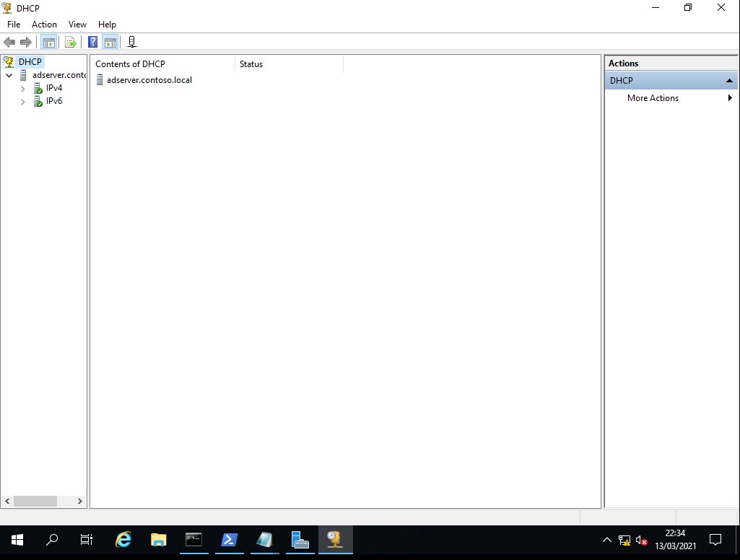Viewport: 740px width, 560px height.
Task: Click the console tree horizontal scrollbar right arrow
Action: 79,501
